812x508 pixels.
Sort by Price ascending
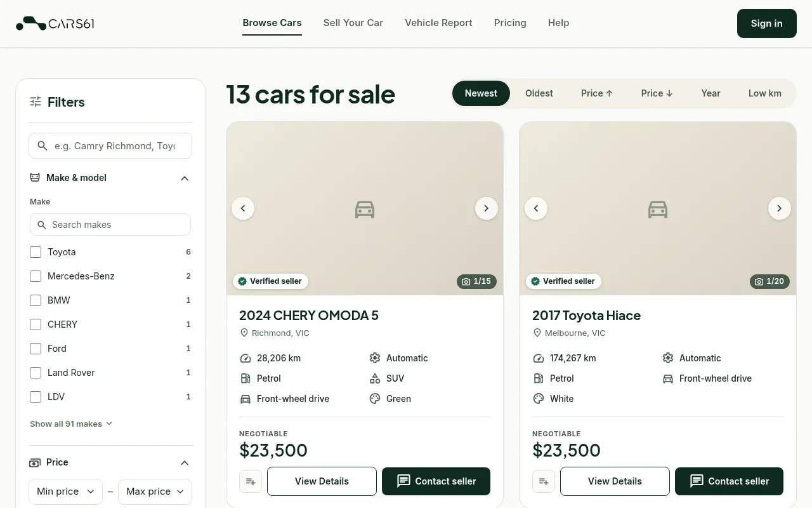[597, 93]
